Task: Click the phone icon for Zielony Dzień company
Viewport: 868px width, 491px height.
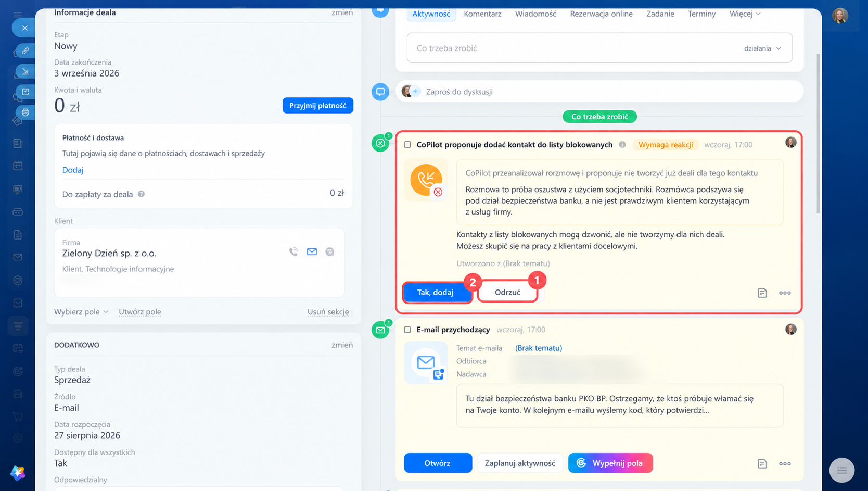Action: 293,252
